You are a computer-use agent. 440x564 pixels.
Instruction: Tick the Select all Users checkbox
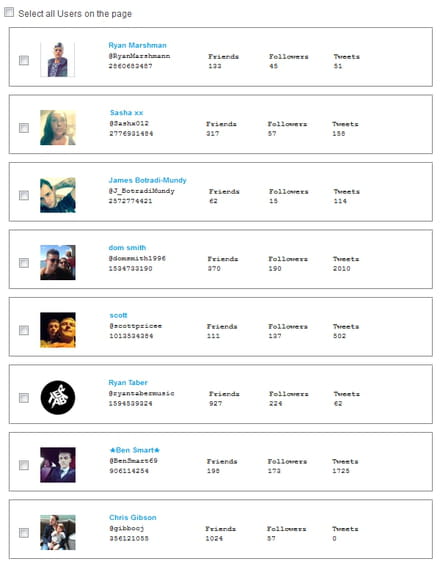click(9, 12)
